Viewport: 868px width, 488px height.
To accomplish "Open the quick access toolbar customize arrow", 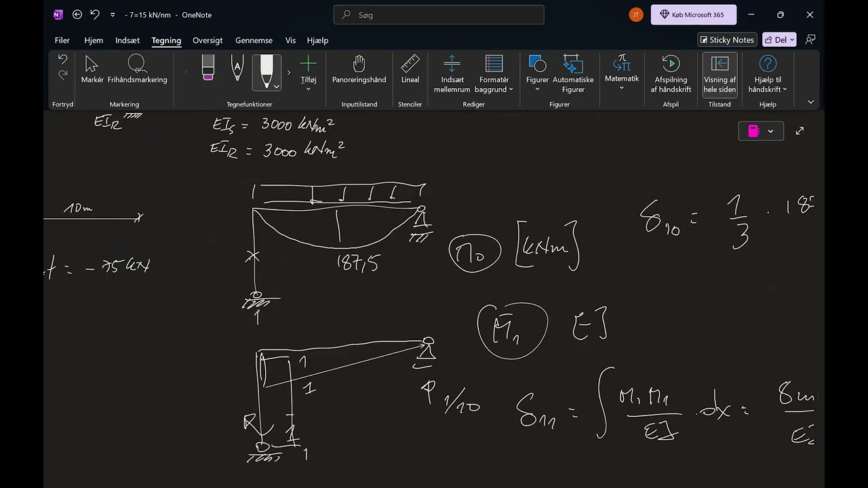I will point(113,15).
